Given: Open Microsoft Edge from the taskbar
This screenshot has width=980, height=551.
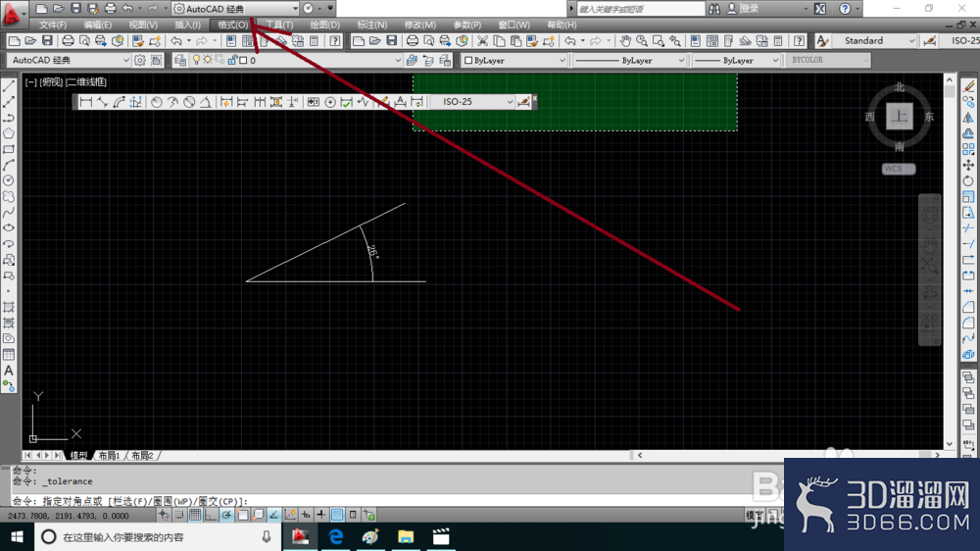Looking at the screenshot, I should pos(335,536).
